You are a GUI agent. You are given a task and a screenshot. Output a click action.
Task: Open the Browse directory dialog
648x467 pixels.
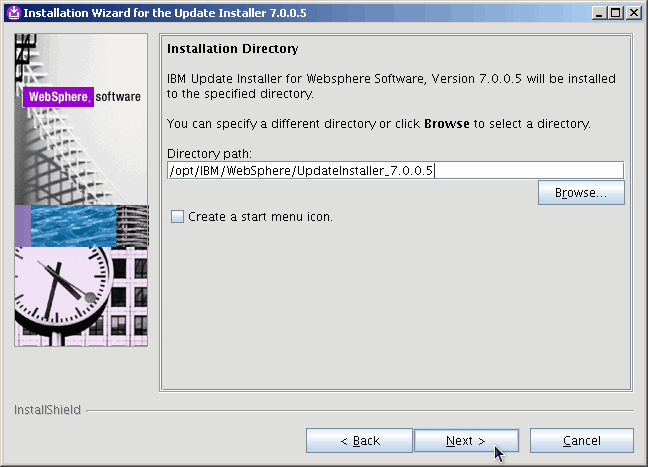[x=581, y=192]
